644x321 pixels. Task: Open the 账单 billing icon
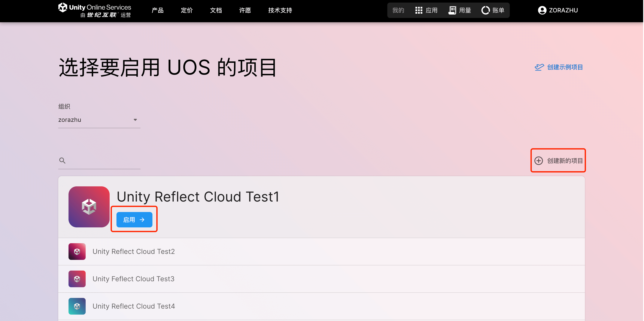tap(485, 10)
